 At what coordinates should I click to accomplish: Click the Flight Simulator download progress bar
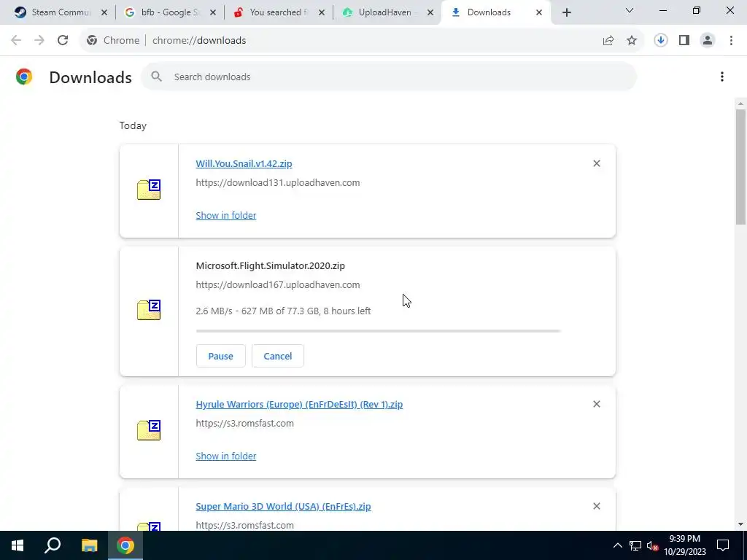pos(379,330)
